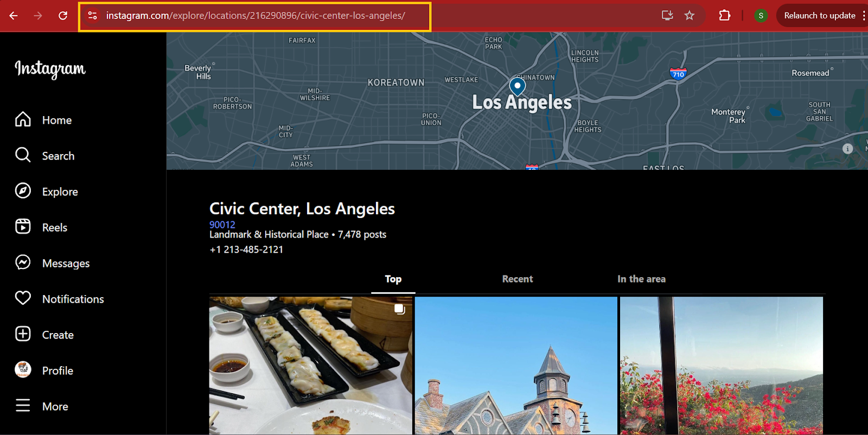
Task: Click the Civic Center, Los Angeles heading
Action: pos(302,209)
